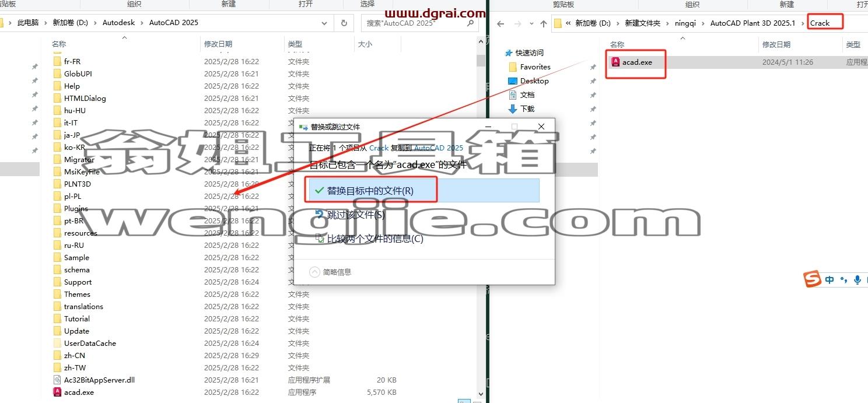Image resolution: width=868 pixels, height=403 pixels.
Task: Open the zh-CN folder
Action: (75, 355)
